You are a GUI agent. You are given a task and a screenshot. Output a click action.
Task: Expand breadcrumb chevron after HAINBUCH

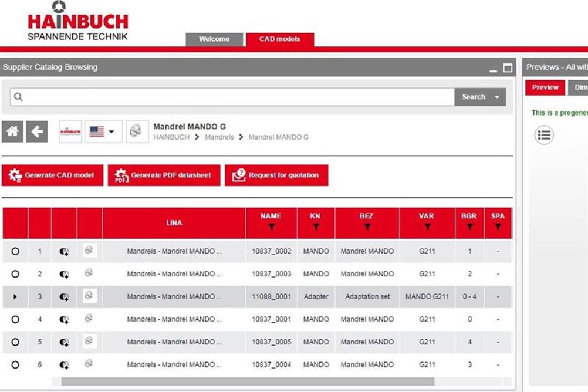click(x=197, y=137)
